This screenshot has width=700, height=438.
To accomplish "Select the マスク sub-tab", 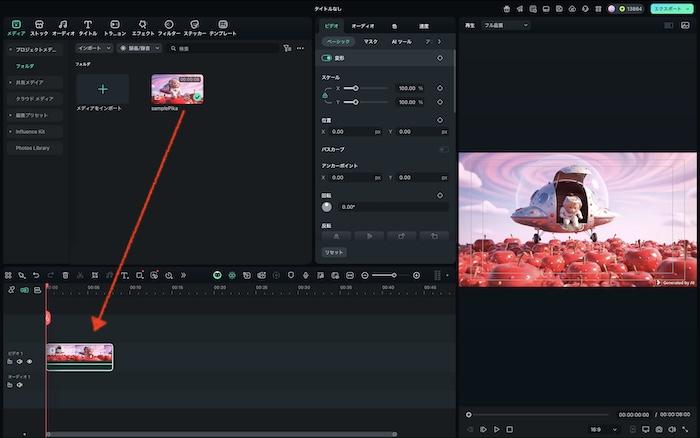I will click(370, 42).
